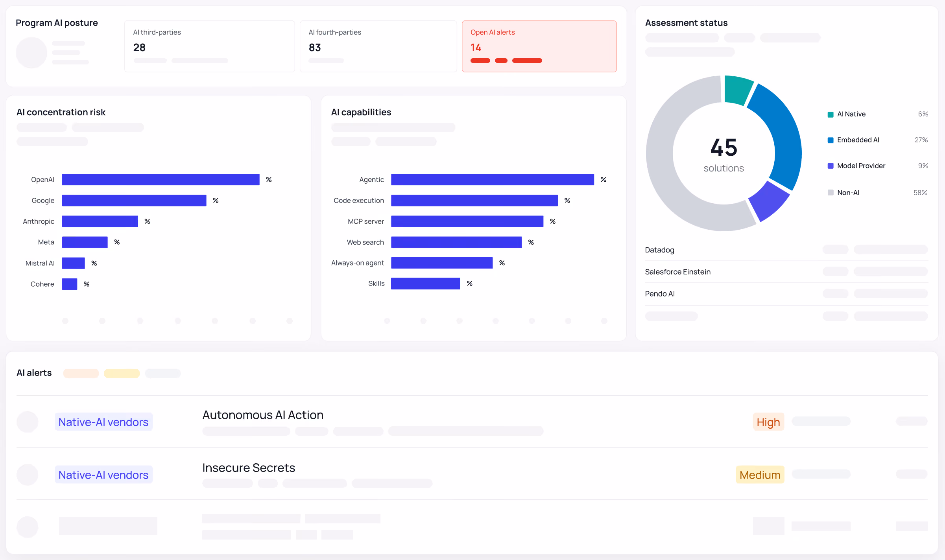
Task: Click the 6% value beside AI Native
Action: point(923,114)
